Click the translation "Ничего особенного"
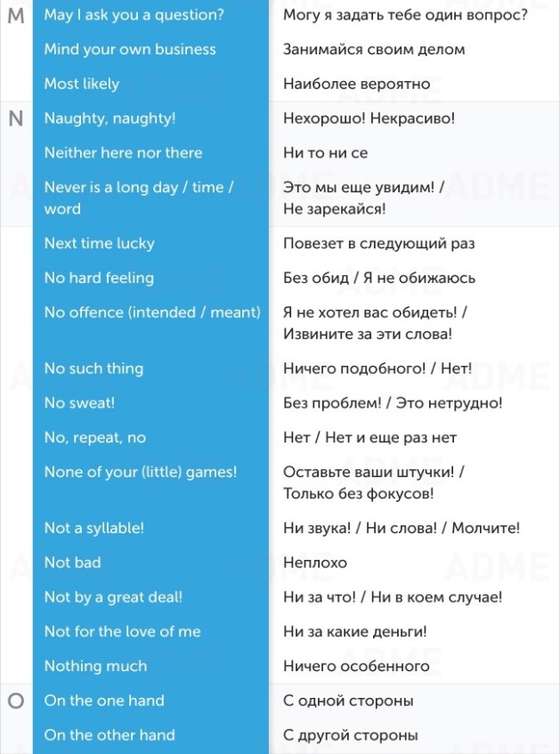The height and width of the screenshot is (754, 560). click(356, 667)
